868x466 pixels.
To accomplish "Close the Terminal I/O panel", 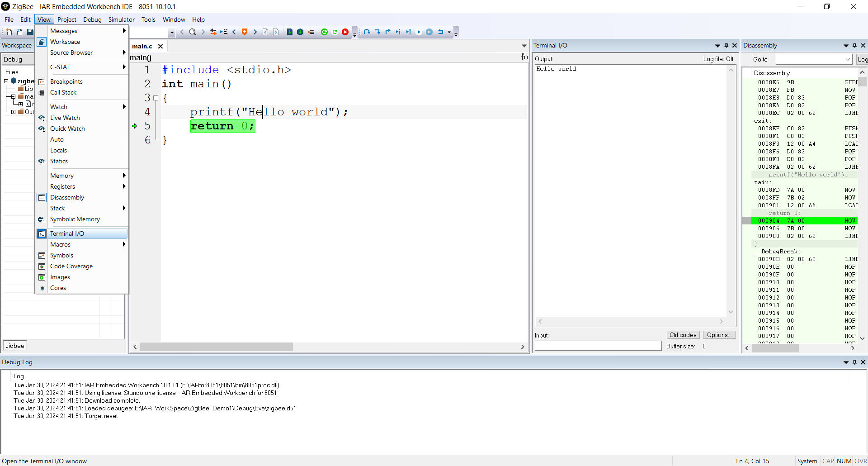I will [735, 45].
